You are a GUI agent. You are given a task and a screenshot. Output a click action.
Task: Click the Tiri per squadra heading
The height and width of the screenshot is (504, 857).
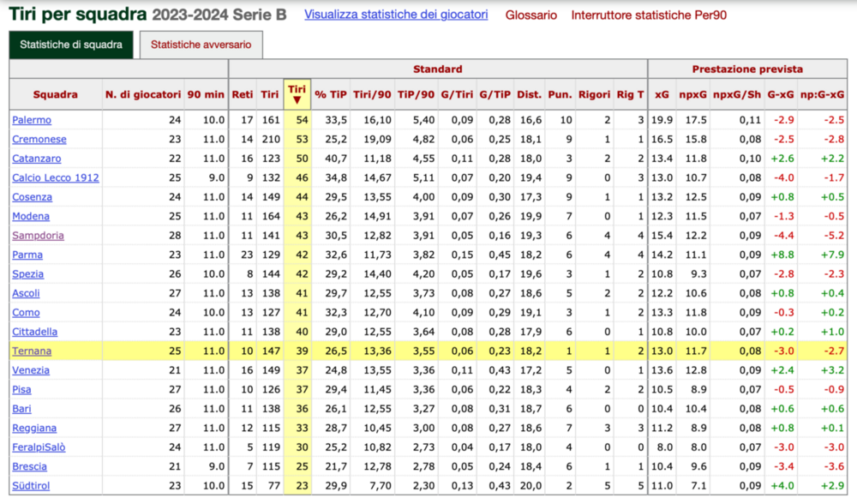click(78, 14)
